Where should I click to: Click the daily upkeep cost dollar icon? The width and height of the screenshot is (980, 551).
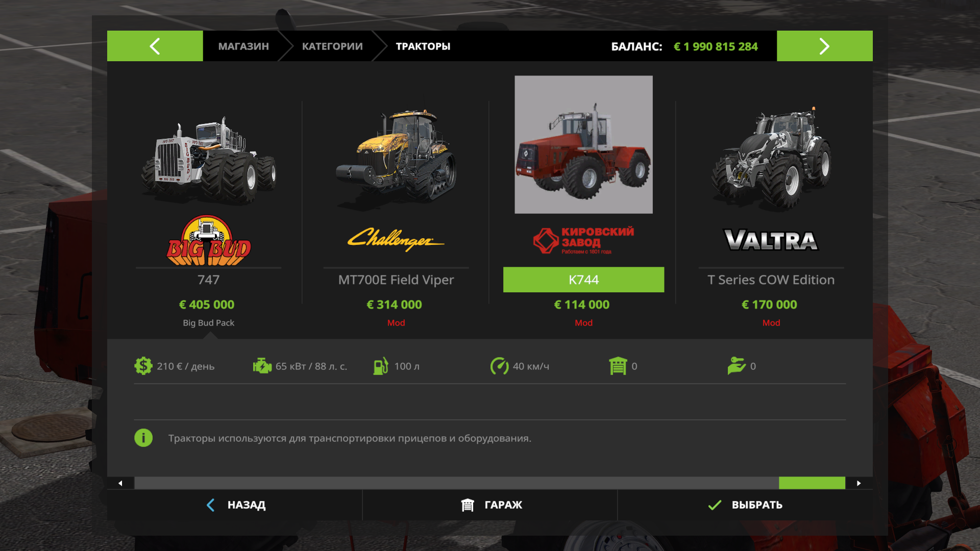pos(143,366)
